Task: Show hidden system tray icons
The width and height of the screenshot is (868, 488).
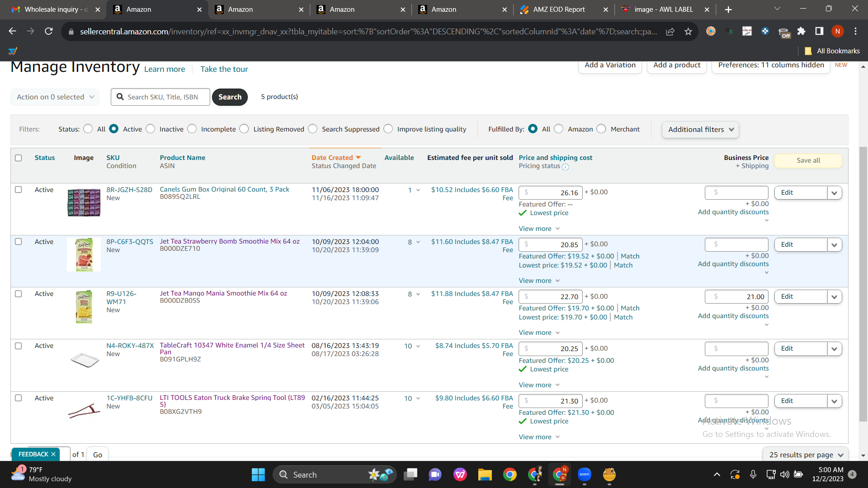Action: click(x=717, y=474)
